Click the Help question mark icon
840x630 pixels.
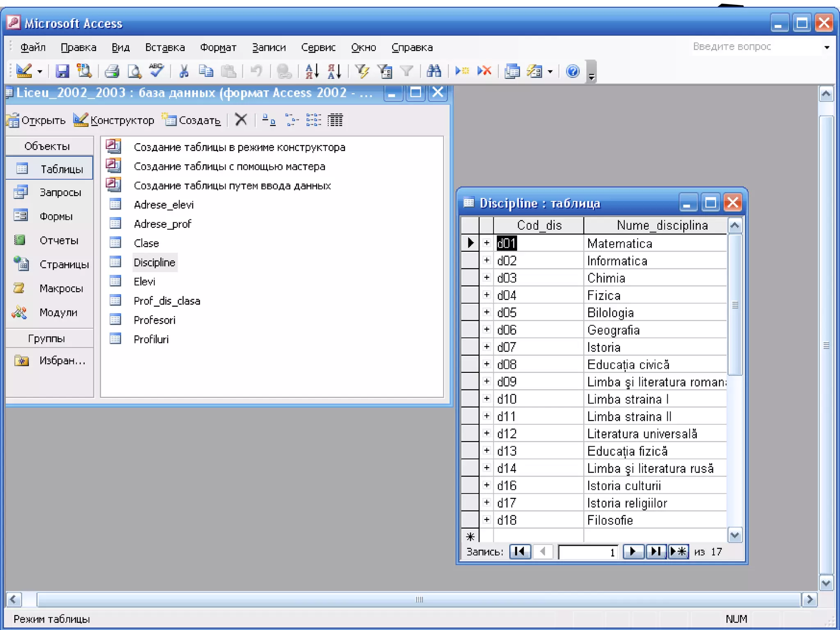coord(573,71)
